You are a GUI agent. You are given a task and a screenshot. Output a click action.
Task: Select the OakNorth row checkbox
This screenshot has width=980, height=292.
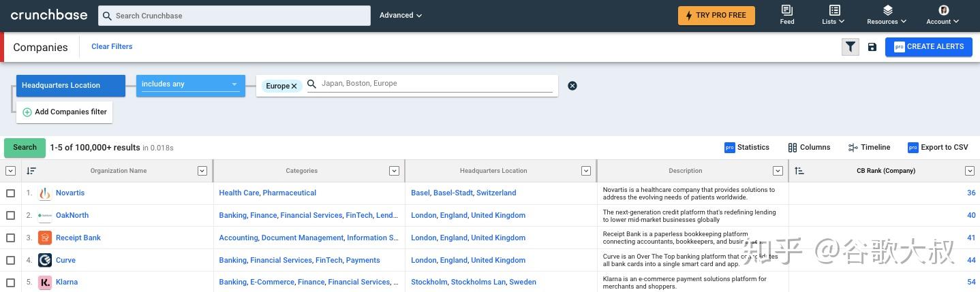click(x=10, y=216)
